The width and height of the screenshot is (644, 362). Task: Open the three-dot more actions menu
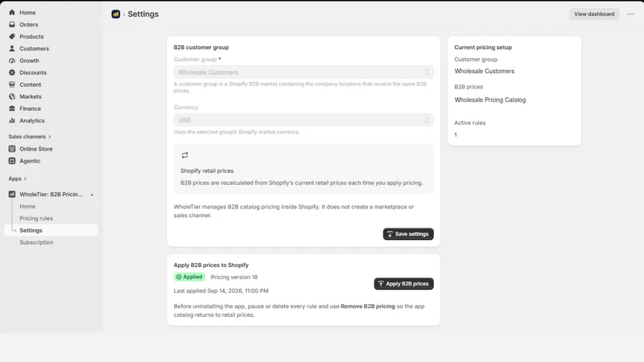(x=630, y=14)
